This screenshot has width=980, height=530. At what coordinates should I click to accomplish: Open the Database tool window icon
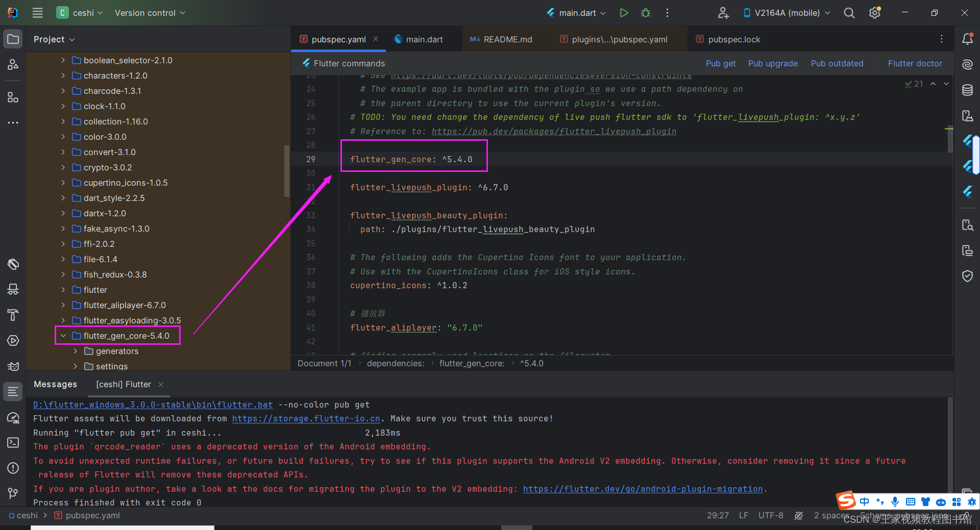click(968, 90)
